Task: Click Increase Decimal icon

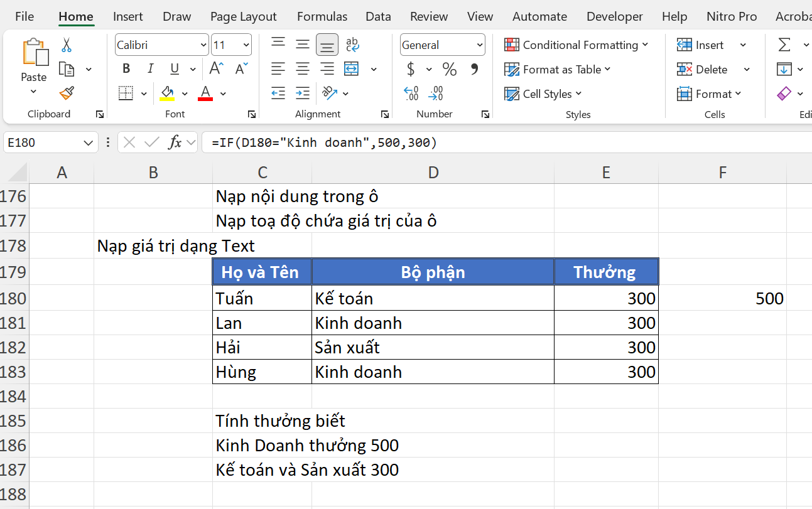Action: [411, 94]
